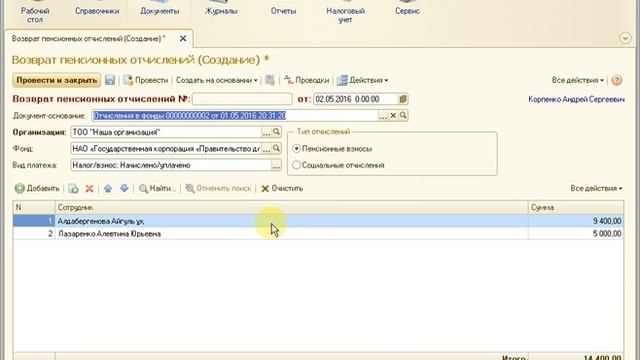Click the document number input field

(242, 99)
